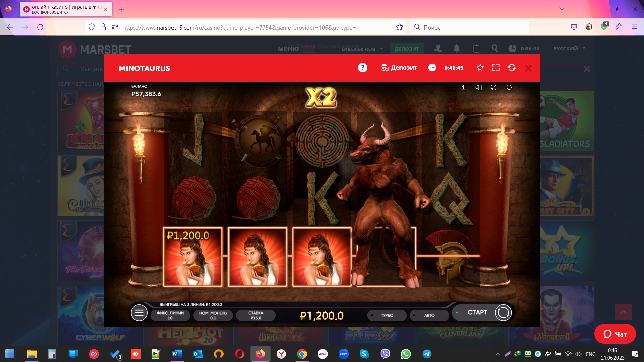Image resolution: width=644 pixels, height=362 pixels.
Task: Select the onлайн-казино browser tab
Action: click(x=66, y=9)
